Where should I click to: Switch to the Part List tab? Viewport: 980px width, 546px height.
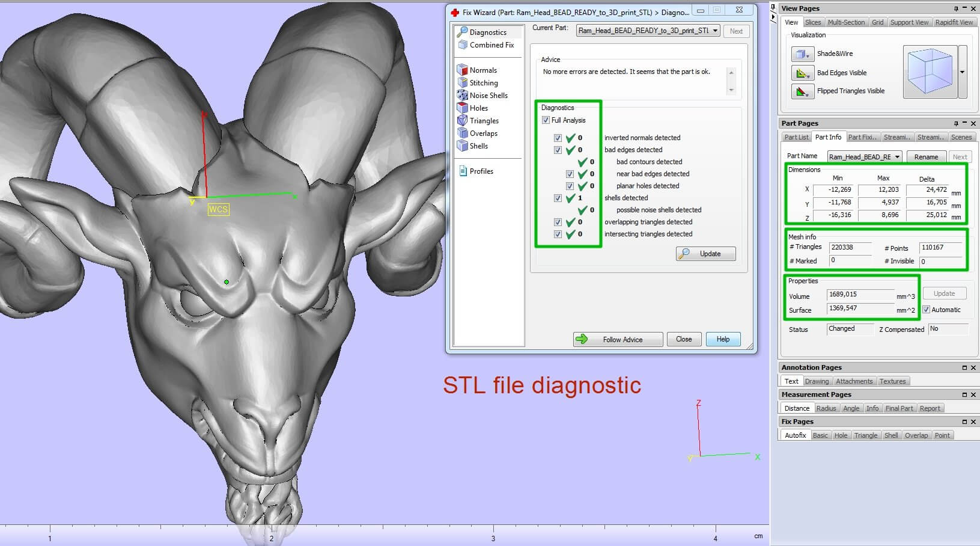coord(796,137)
